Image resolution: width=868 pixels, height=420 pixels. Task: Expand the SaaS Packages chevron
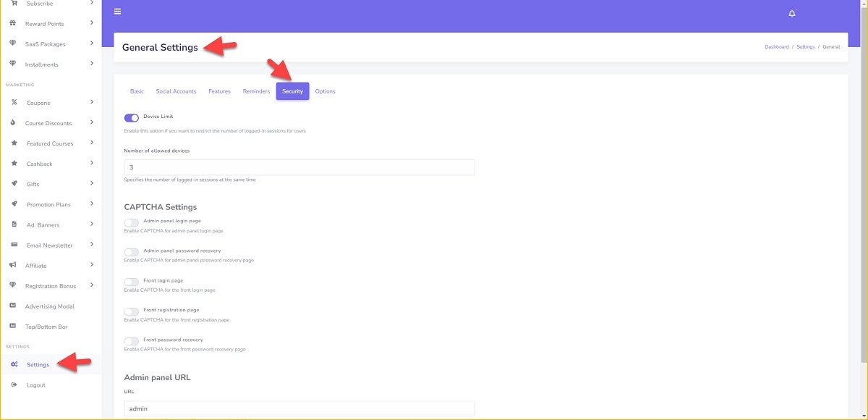click(92, 43)
